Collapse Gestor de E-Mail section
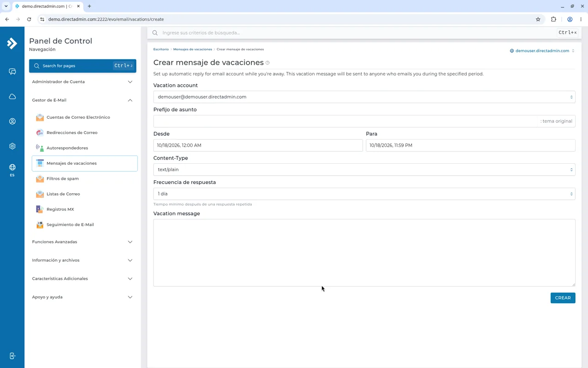Viewport: 588px width, 368px height. pos(83,100)
